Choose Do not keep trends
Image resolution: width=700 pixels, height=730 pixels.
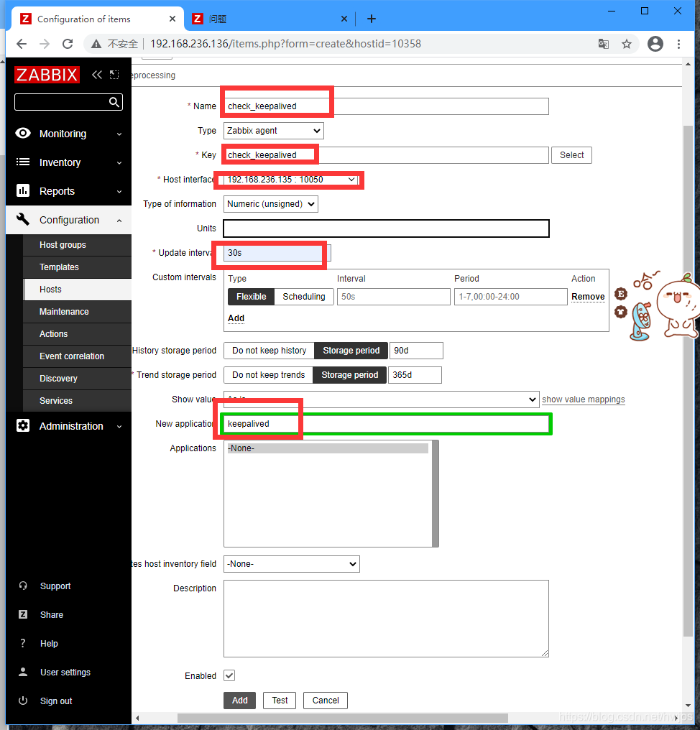(x=268, y=375)
